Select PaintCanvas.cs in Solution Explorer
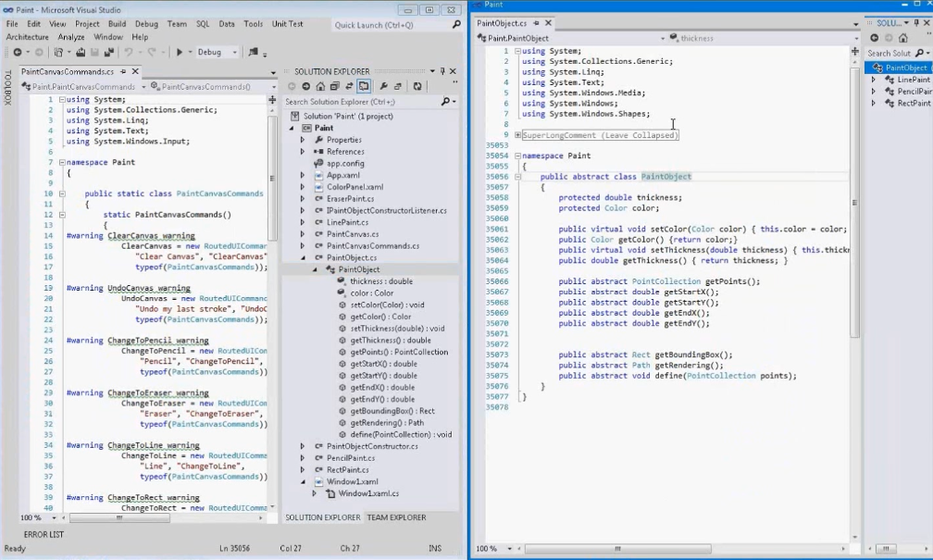 (353, 234)
